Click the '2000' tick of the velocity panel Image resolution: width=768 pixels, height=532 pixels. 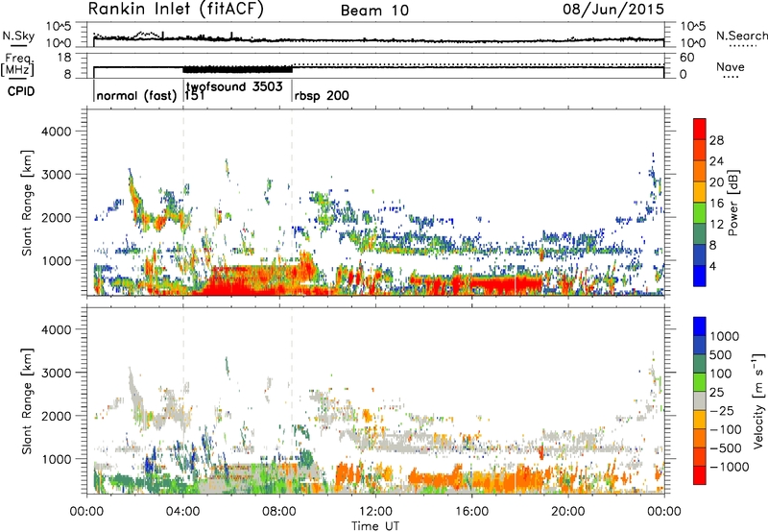point(57,416)
